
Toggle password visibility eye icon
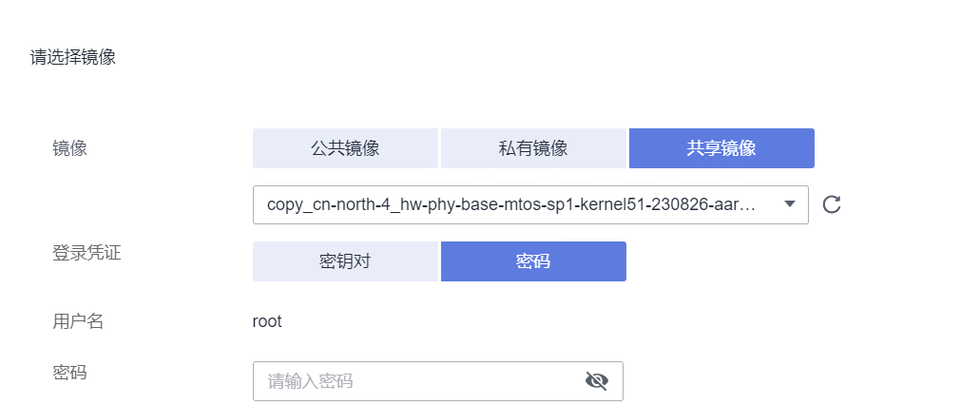[597, 380]
